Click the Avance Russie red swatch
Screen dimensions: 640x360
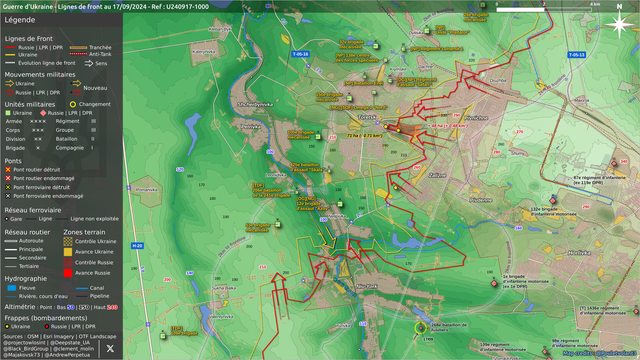[x=68, y=273]
